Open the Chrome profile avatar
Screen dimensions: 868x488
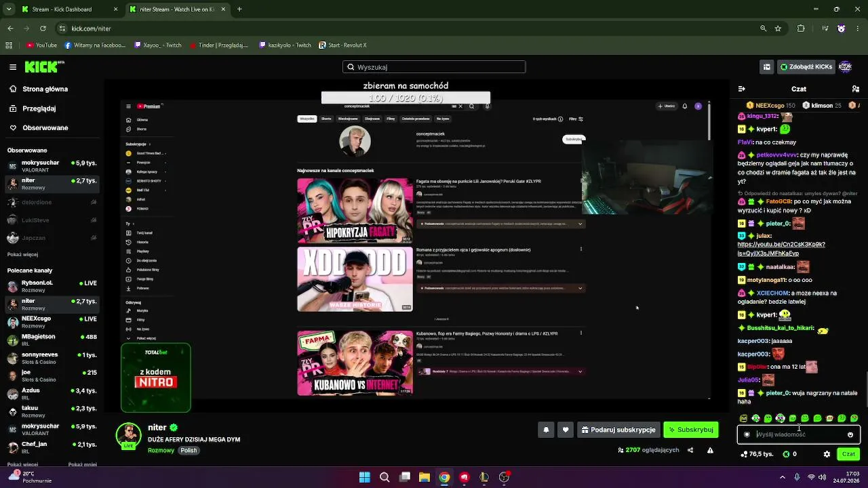tap(842, 28)
